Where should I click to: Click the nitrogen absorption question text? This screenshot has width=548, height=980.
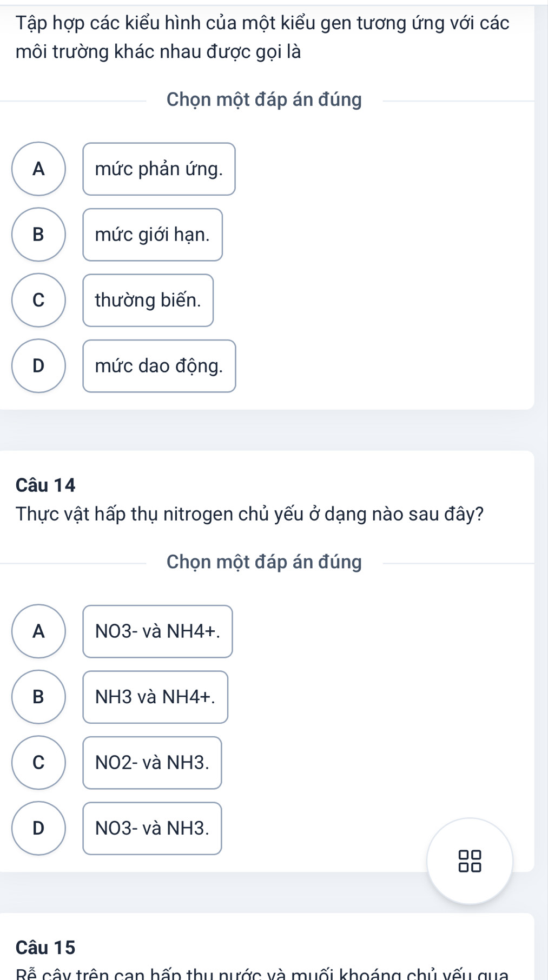click(249, 514)
